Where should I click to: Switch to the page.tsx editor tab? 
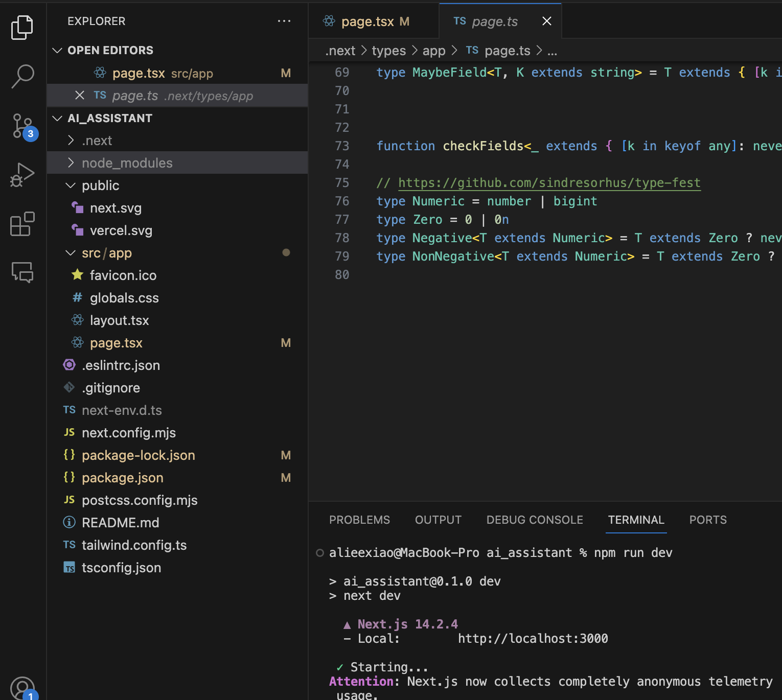click(374, 21)
